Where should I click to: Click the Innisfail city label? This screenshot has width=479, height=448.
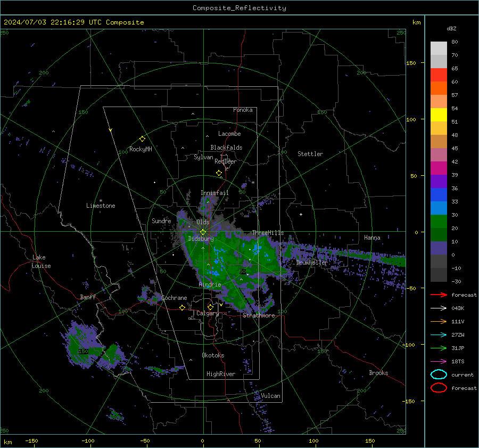coord(214,193)
